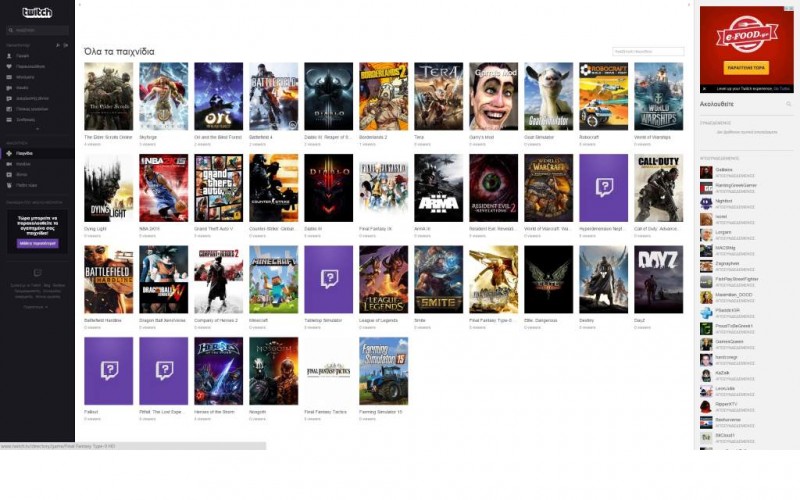Expand the sidebar user menu chevron
800x500 pixels.
[37, 129]
